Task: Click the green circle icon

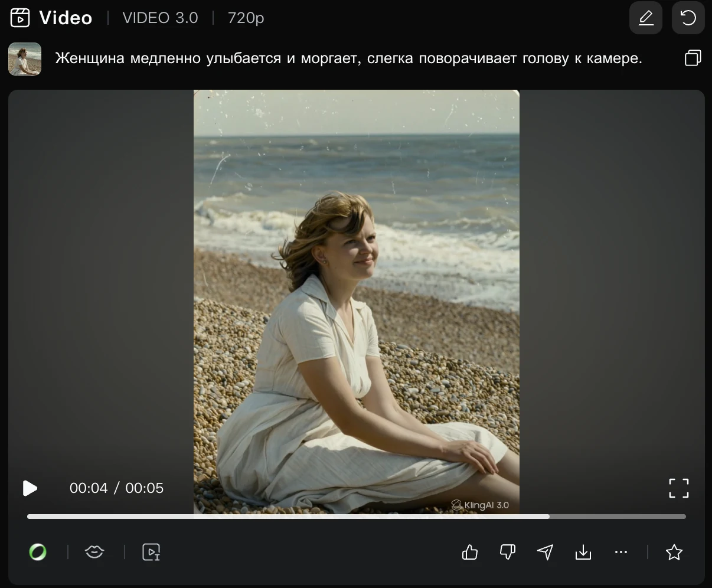Action: point(38,552)
